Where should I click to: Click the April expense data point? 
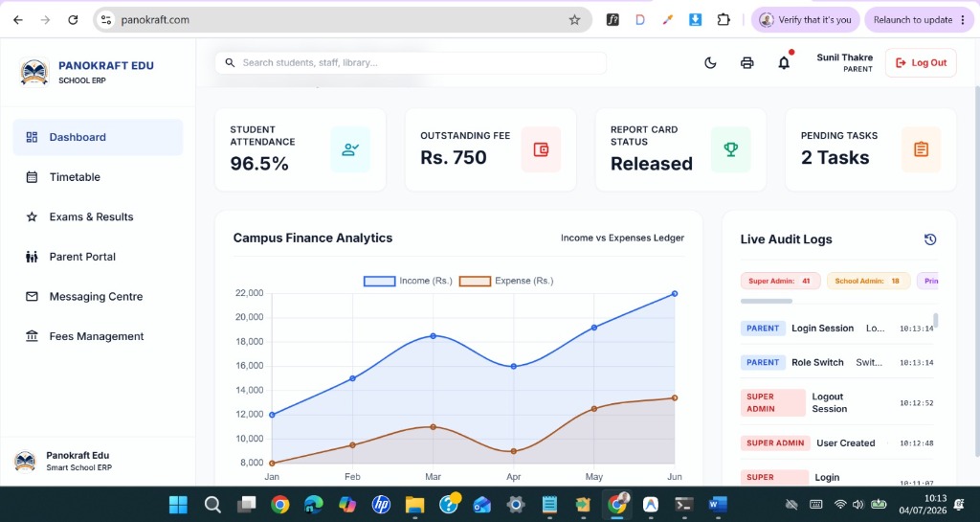pyautogui.click(x=513, y=451)
